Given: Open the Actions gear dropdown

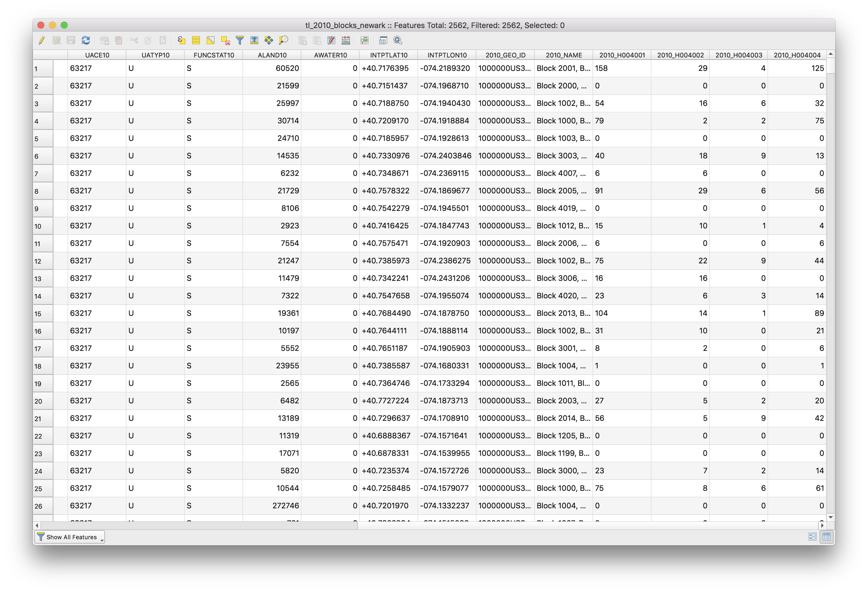Looking at the screenshot, I should [398, 40].
